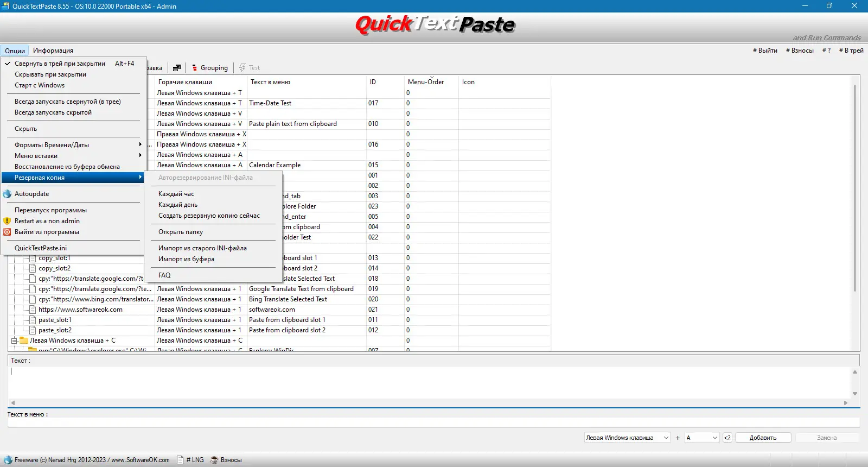Click into the Текст multiline input area
868x467 pixels.
pos(429,382)
